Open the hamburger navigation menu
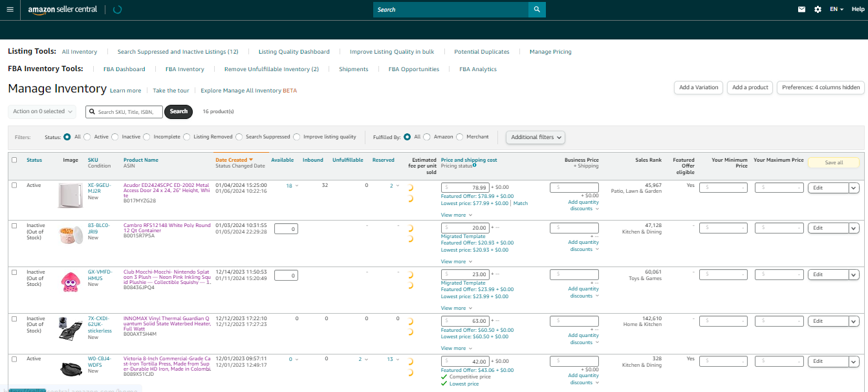Screen dimensions: 868x392 (10, 10)
